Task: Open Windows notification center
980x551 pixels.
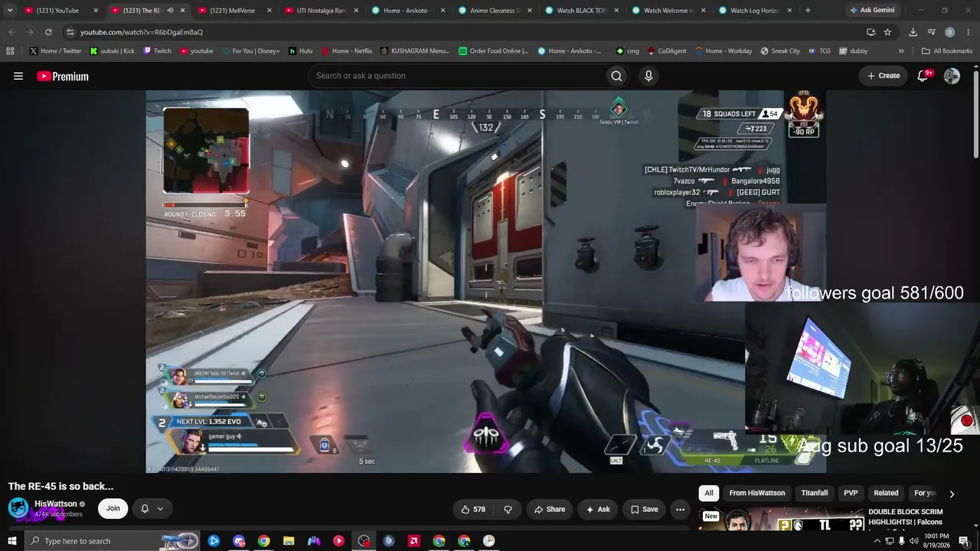Action: click(964, 541)
